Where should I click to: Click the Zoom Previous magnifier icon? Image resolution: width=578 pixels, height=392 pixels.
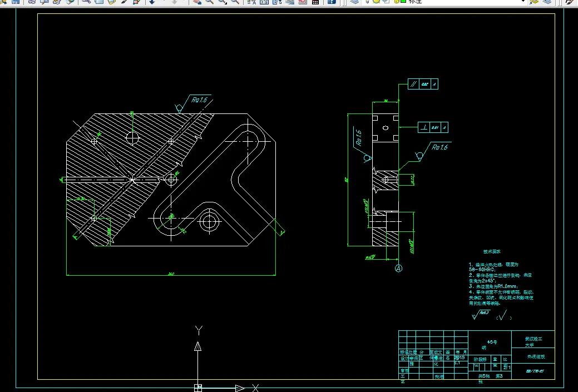tap(234, 2)
